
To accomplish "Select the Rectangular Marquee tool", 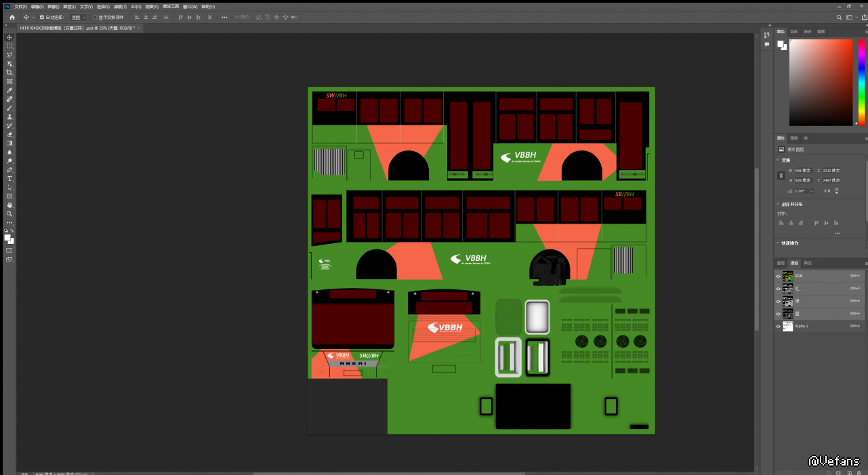I will coord(9,46).
